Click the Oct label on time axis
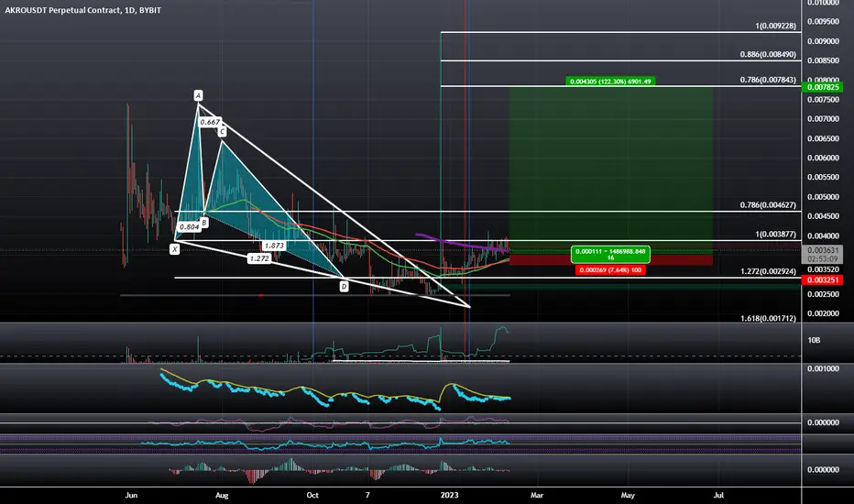The height and width of the screenshot is (504, 854). [x=312, y=495]
